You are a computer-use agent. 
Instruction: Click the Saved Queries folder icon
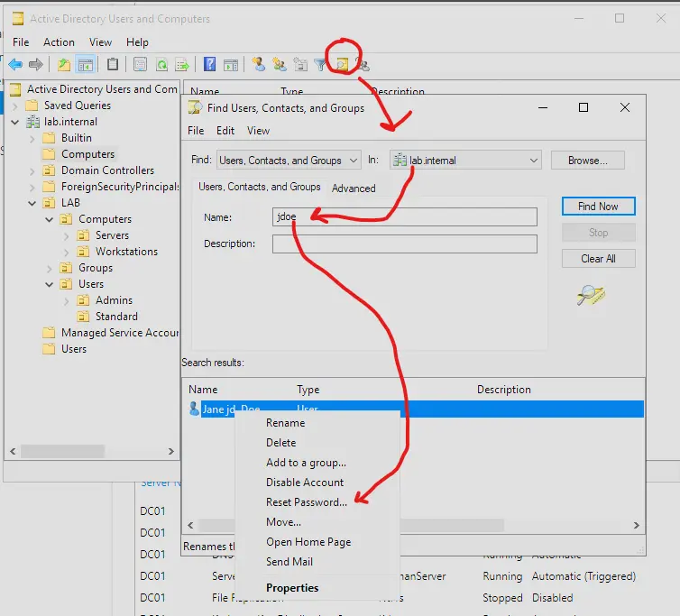(x=32, y=106)
